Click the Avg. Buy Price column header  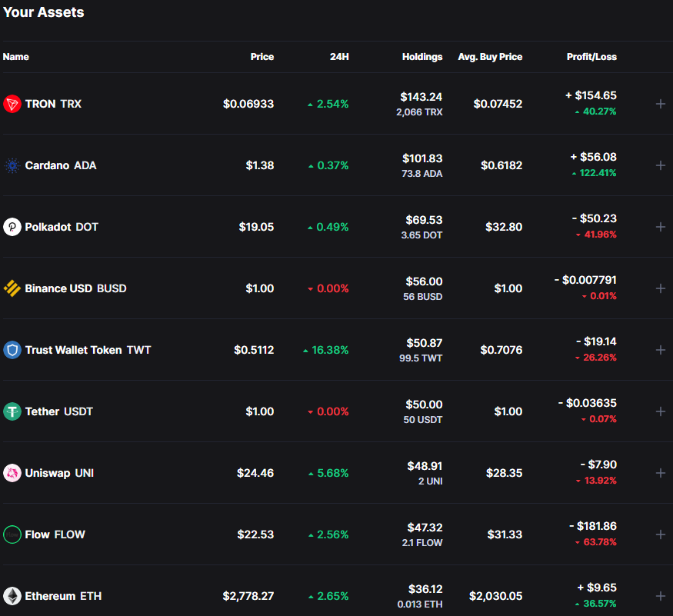click(490, 57)
